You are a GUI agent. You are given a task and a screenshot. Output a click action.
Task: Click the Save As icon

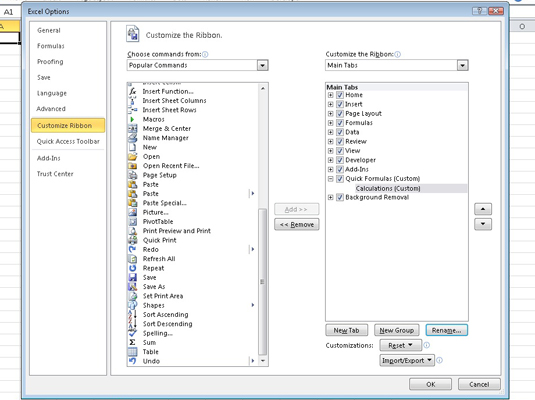pyautogui.click(x=132, y=287)
